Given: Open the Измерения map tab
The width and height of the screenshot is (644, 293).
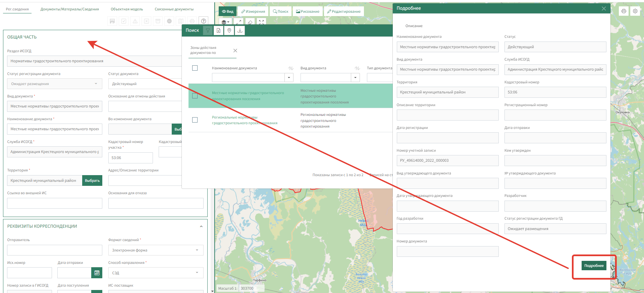Looking at the screenshot, I should point(253,11).
